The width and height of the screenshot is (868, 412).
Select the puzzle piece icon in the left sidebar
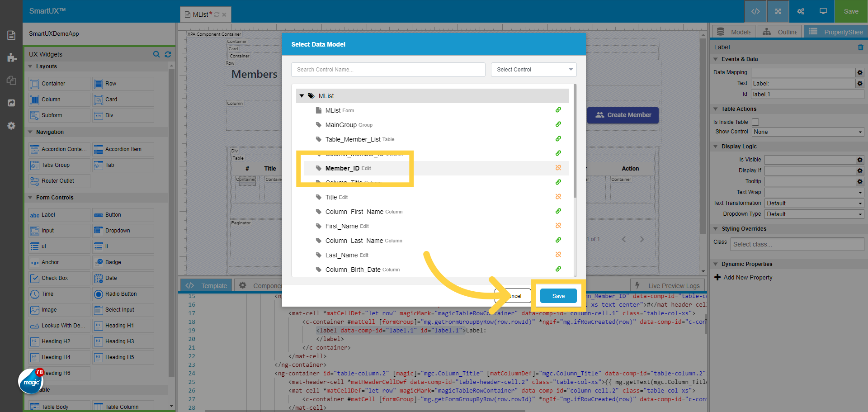[11, 57]
